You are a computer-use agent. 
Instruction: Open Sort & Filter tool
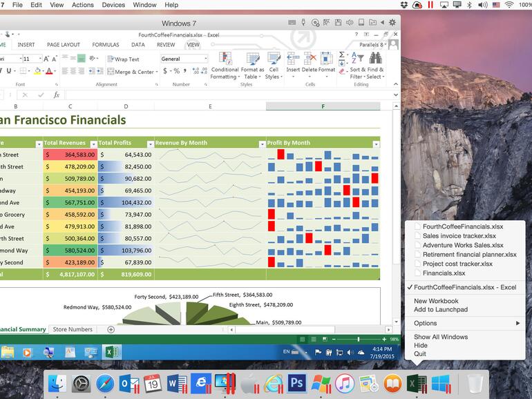click(x=358, y=66)
